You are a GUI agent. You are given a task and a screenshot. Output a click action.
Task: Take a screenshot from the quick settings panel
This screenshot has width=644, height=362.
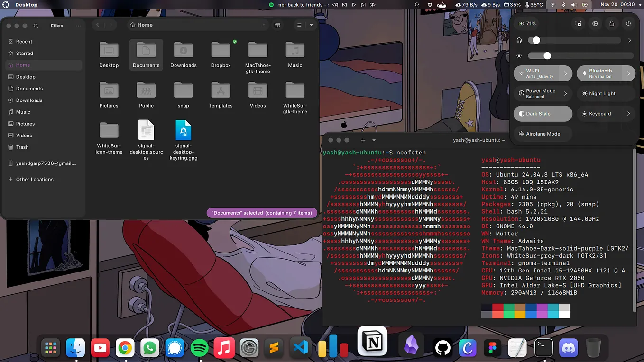pos(578,23)
